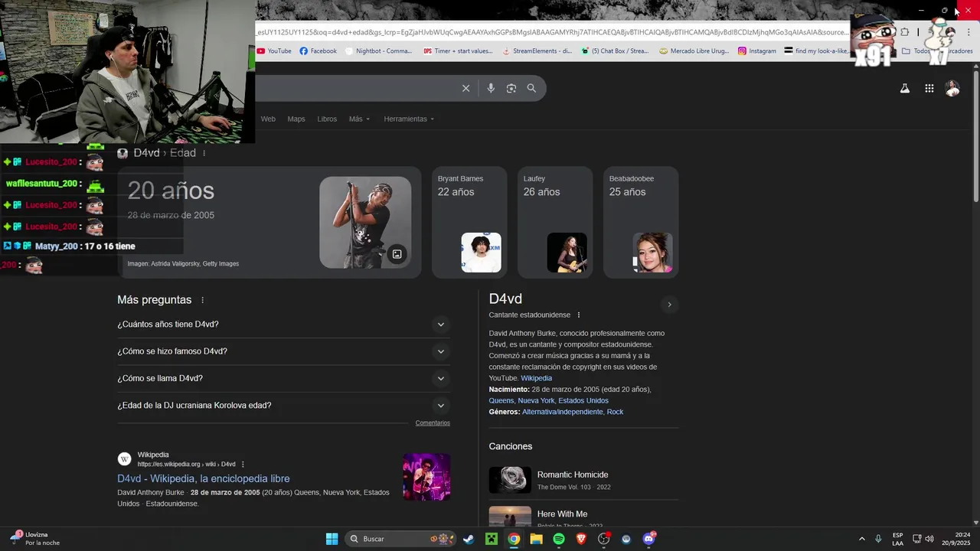Open Beabadoobee 25 años card
Image resolution: width=980 pixels, height=551 pixels.
641,222
